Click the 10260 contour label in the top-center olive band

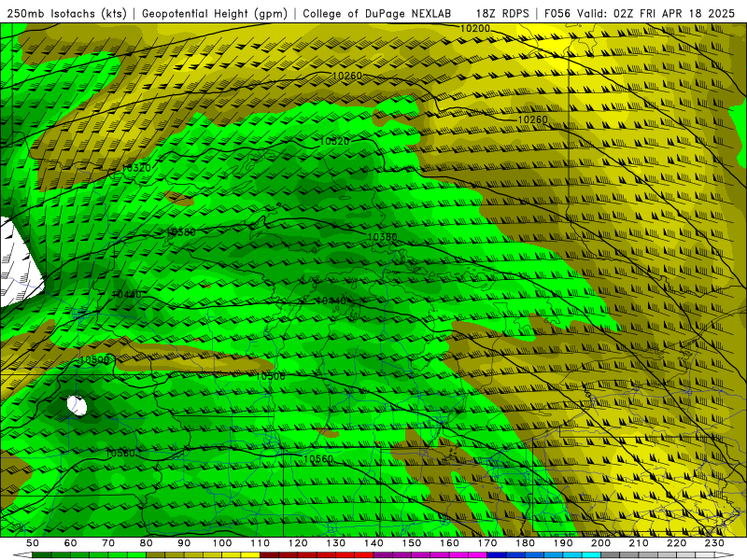[346, 76]
